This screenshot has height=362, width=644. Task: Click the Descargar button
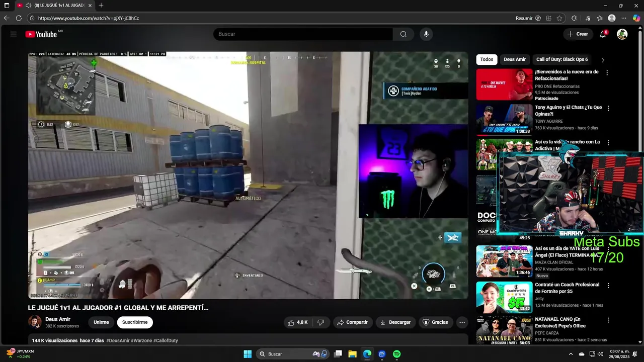click(395, 322)
